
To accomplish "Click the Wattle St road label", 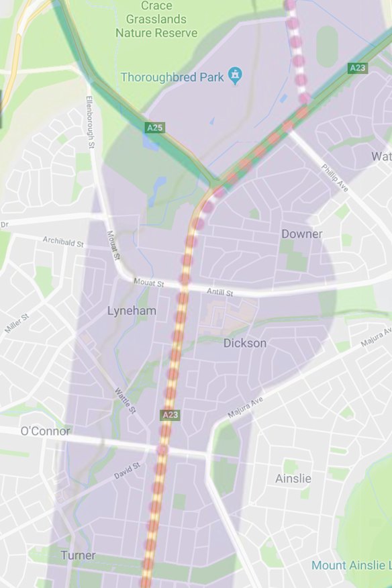I will [125, 401].
